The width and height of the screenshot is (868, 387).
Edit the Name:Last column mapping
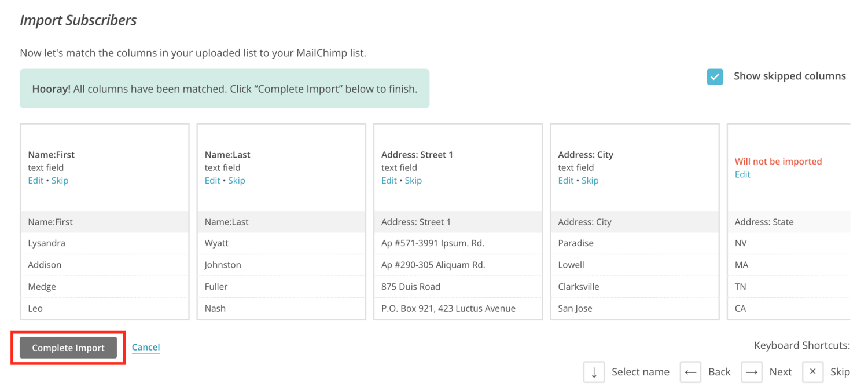tap(212, 181)
